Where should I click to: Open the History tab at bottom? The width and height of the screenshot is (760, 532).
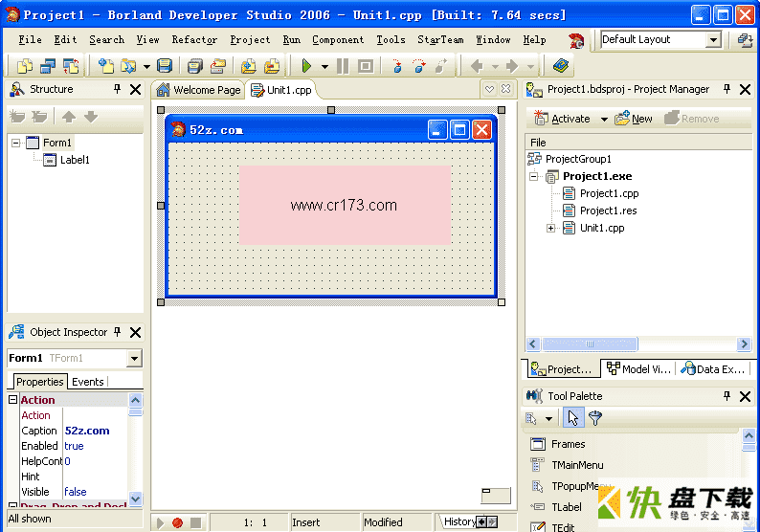coord(459,521)
